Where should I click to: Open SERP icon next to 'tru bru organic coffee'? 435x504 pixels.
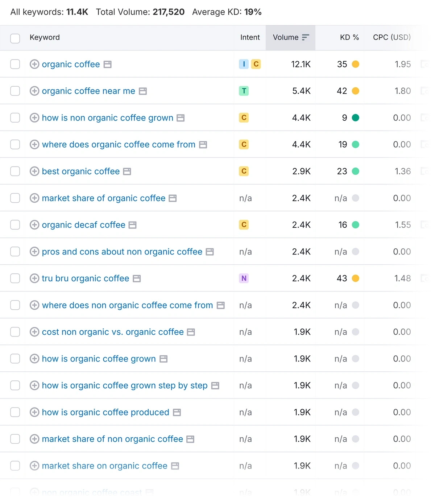(x=137, y=279)
